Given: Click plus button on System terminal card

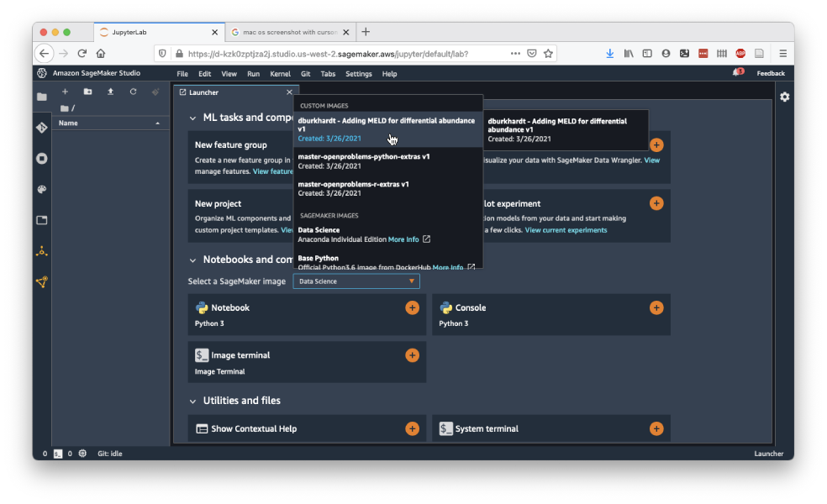Looking at the screenshot, I should (x=656, y=428).
